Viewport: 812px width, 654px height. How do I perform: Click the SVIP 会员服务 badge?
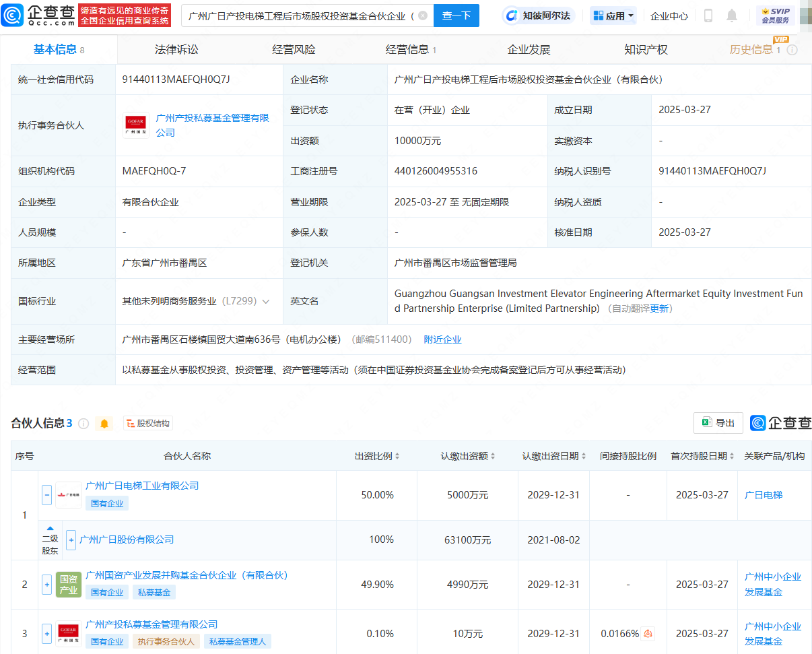tap(775, 15)
